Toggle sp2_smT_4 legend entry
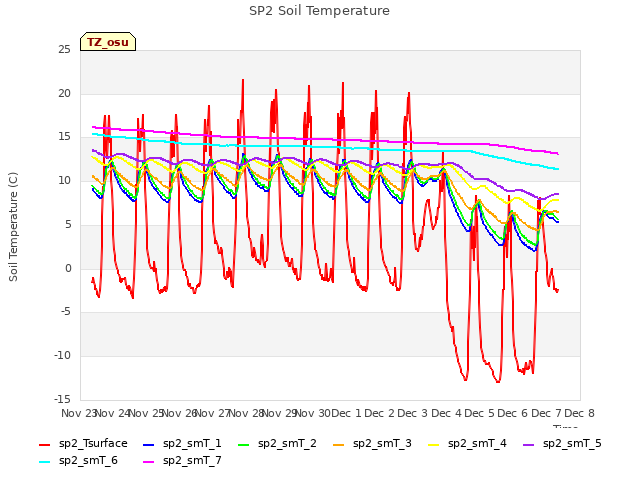Screen dimensions: 640x480 pos(467,444)
